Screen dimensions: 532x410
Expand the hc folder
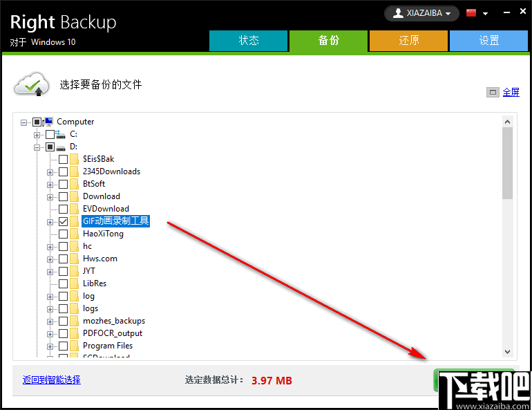tap(50, 247)
